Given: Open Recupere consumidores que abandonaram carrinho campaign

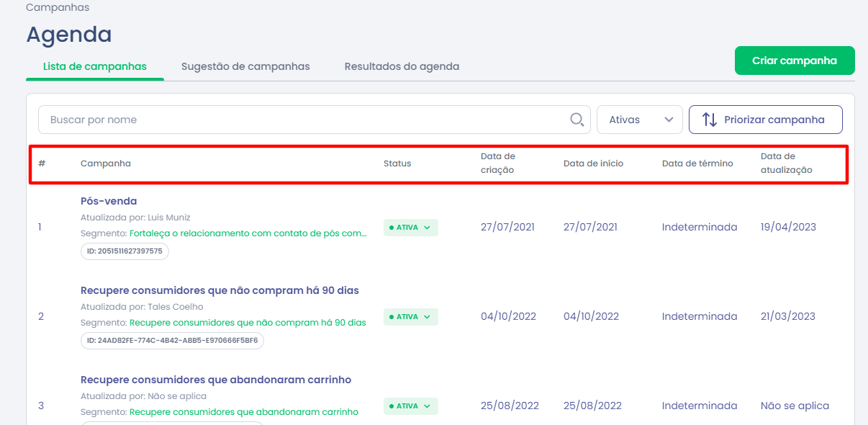Looking at the screenshot, I should coord(216,380).
